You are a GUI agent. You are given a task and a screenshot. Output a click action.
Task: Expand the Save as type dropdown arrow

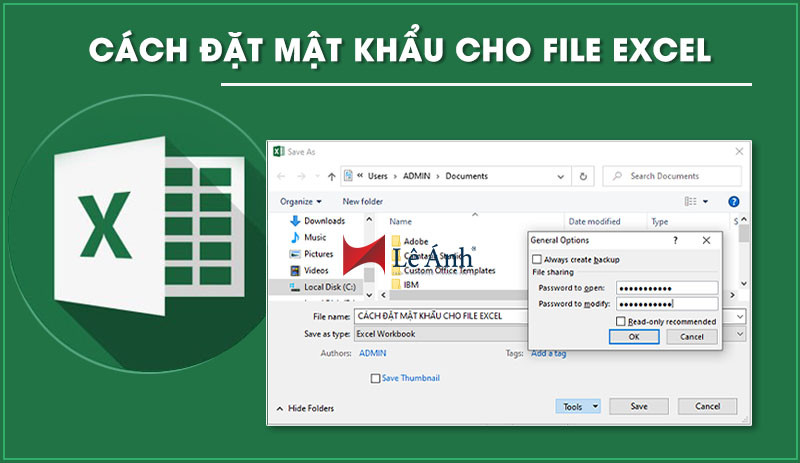pos(740,334)
